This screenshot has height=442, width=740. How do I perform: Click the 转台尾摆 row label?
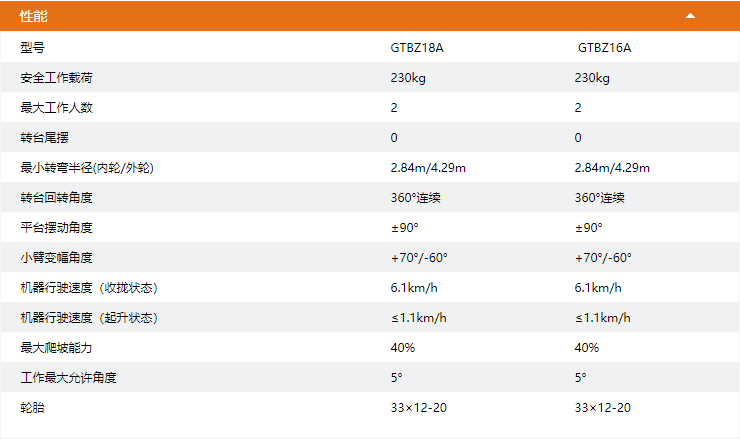45,137
